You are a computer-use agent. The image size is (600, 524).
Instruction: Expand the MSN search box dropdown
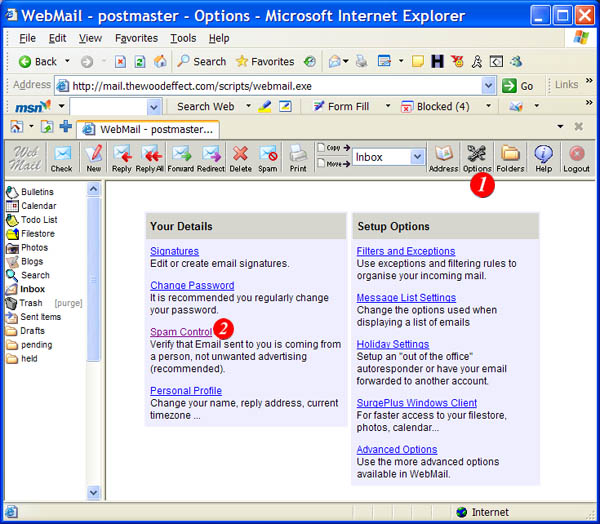point(158,106)
